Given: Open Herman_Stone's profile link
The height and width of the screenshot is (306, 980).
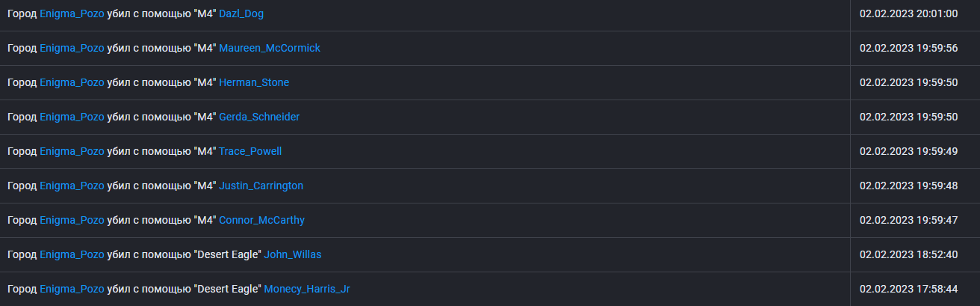Looking at the screenshot, I should coord(254,82).
